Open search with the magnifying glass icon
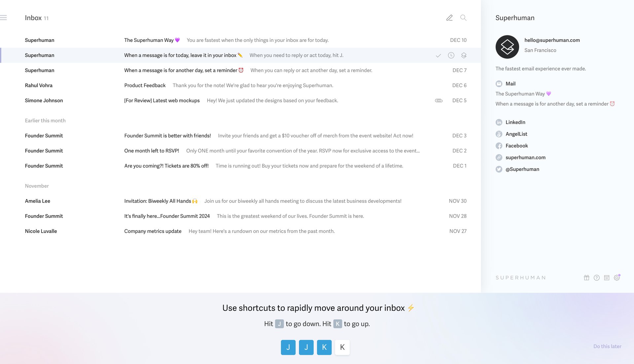The image size is (634, 364). pos(463,18)
